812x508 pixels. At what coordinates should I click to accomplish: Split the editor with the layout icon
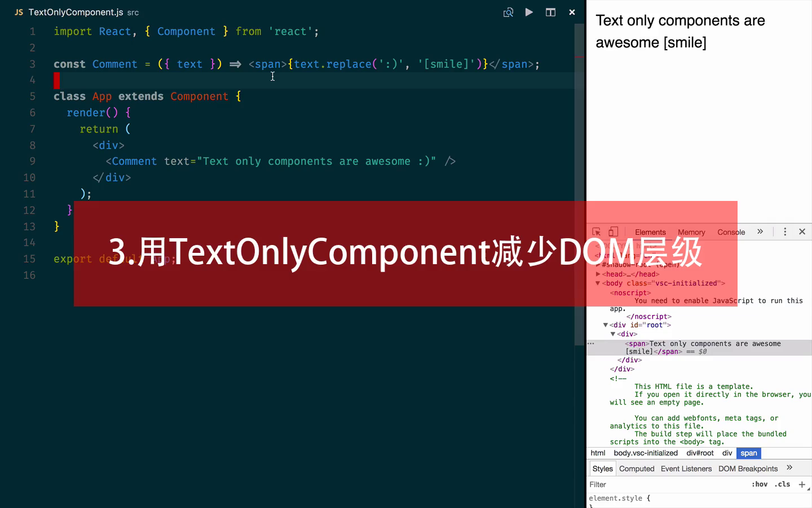coord(550,12)
